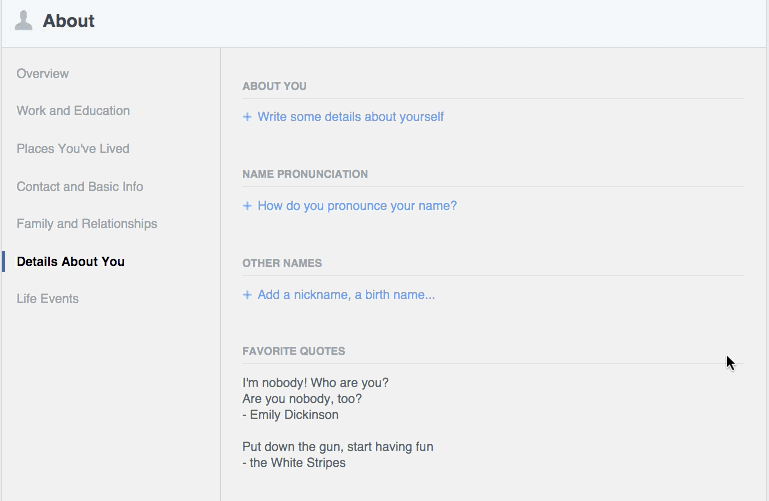The width and height of the screenshot is (769, 501).
Task: Click Write some details about yourself
Action: point(351,117)
